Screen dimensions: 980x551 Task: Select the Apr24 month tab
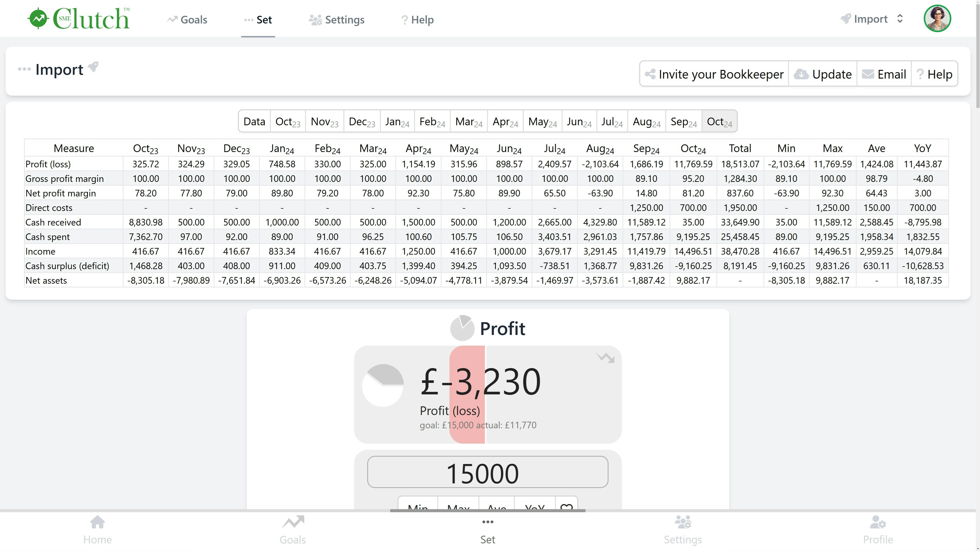[x=505, y=121]
